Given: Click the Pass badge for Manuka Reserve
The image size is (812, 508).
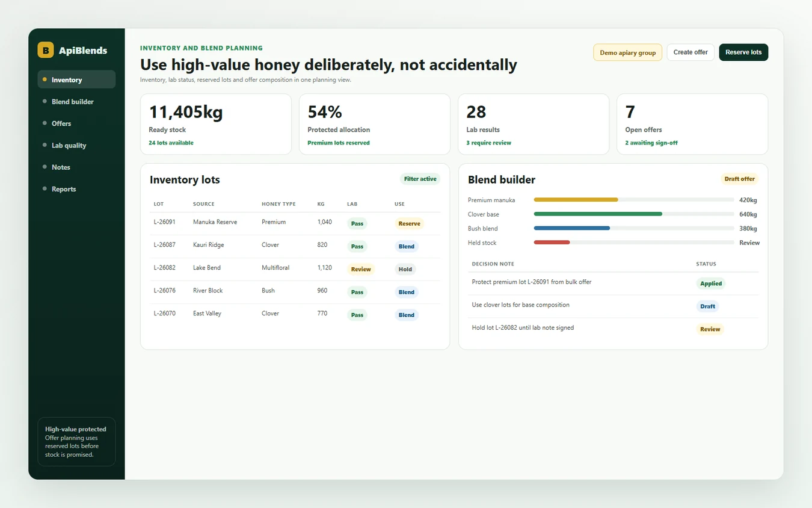Looking at the screenshot, I should (x=357, y=223).
